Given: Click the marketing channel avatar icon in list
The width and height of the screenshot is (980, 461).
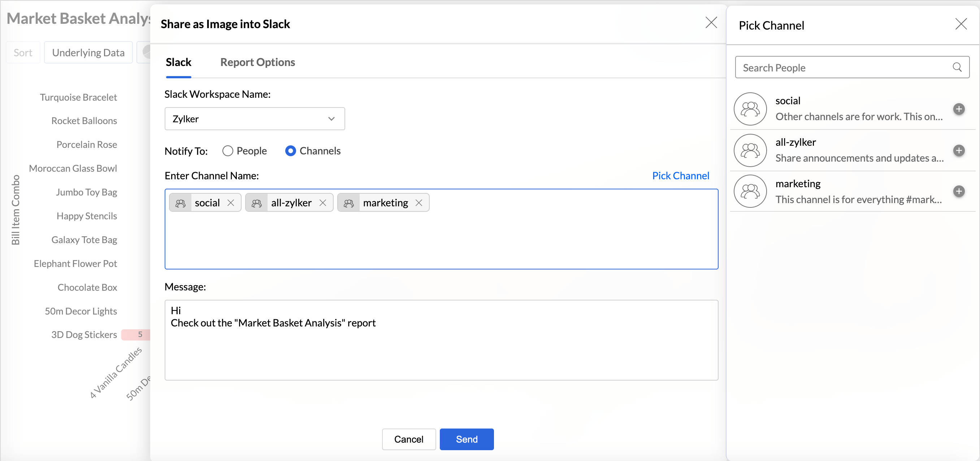Looking at the screenshot, I should tap(750, 191).
